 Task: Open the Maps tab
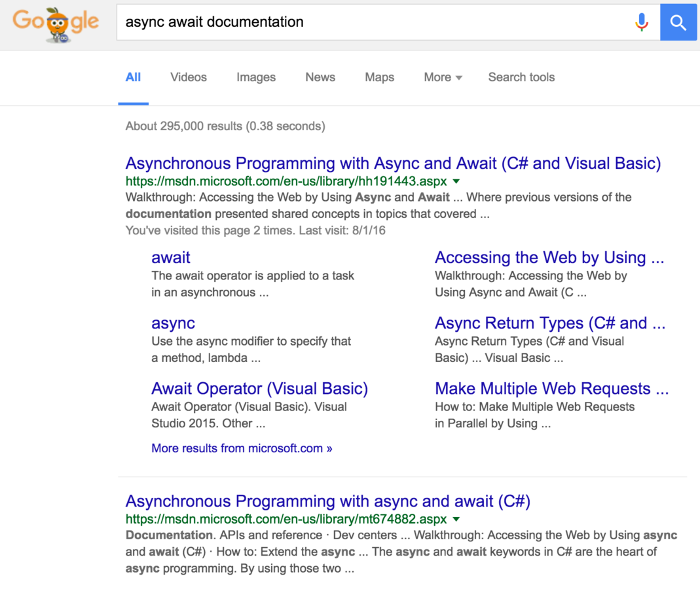[379, 77]
